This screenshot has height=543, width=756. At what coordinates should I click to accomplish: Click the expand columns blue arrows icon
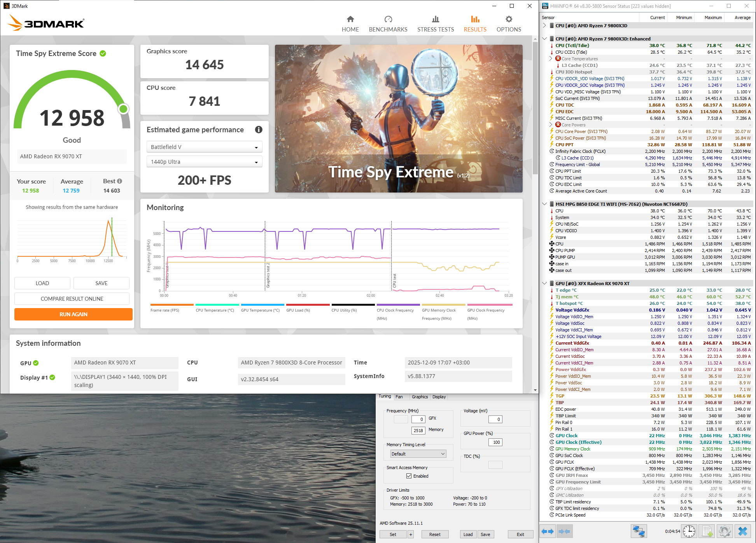548,531
